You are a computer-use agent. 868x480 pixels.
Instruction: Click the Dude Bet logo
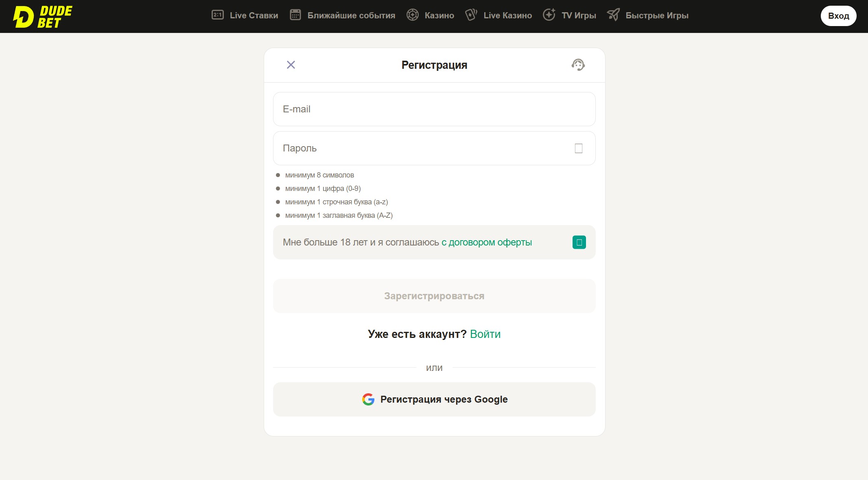coord(42,17)
